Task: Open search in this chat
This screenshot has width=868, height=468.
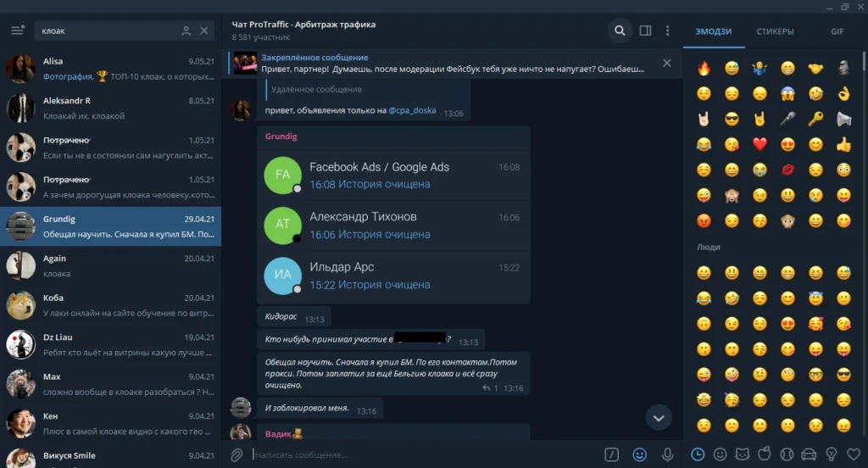Action: [620, 31]
